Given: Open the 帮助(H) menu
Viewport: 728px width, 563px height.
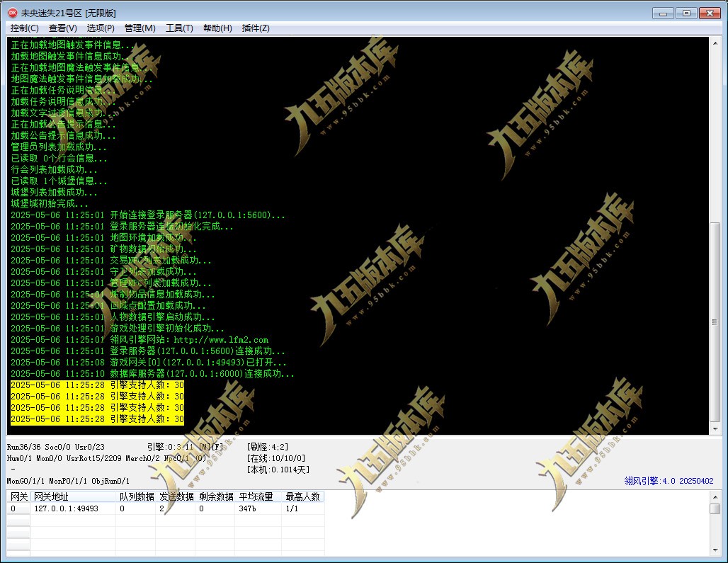Looking at the screenshot, I should click(x=217, y=28).
